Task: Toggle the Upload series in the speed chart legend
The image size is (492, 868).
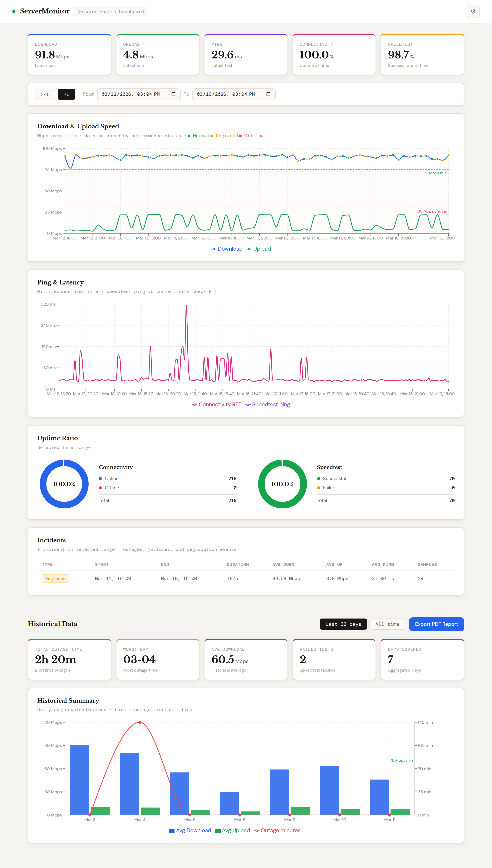Action: pos(259,249)
